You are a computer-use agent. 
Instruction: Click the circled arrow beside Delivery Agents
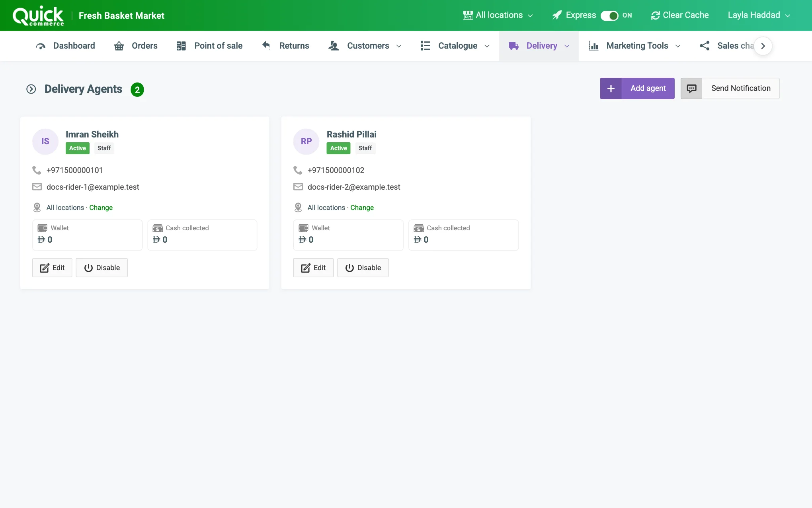tap(31, 89)
